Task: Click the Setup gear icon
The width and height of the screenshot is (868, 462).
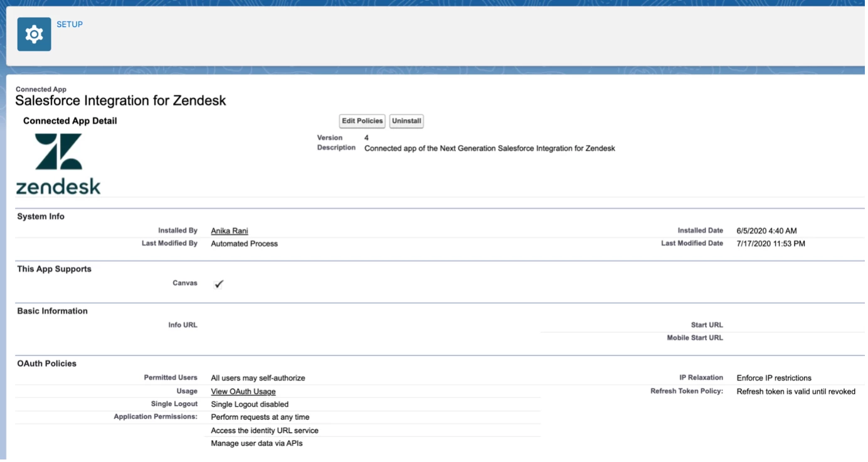Action: click(x=34, y=35)
